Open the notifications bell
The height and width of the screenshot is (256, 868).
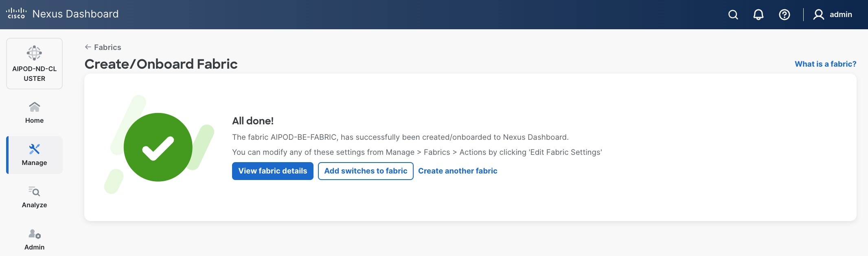[758, 15]
